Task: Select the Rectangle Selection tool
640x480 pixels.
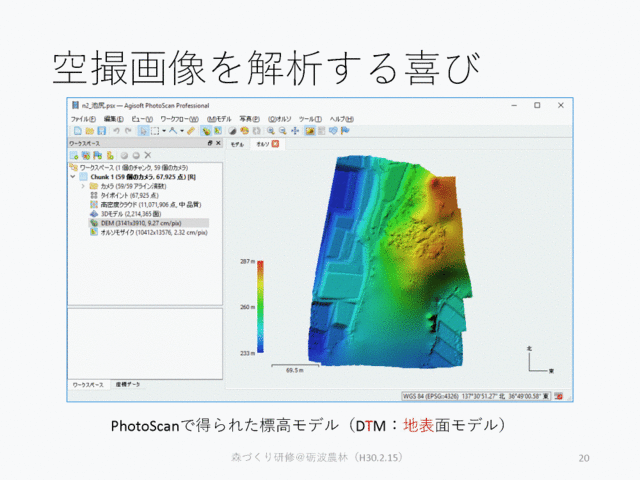Action: pyautogui.click(x=155, y=131)
